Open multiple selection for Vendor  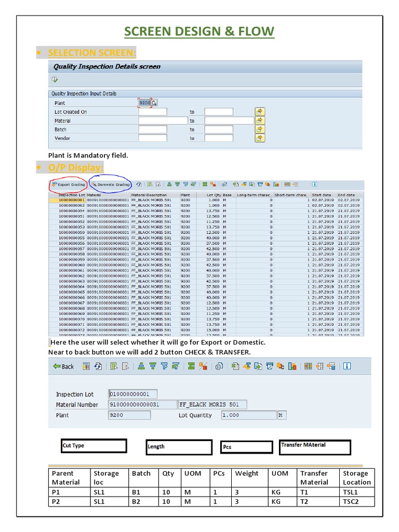[x=260, y=138]
